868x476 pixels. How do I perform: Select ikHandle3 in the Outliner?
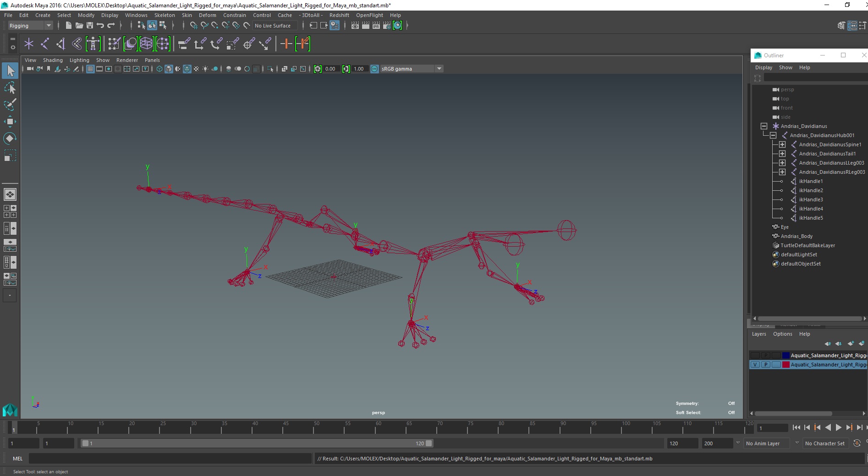tap(811, 199)
